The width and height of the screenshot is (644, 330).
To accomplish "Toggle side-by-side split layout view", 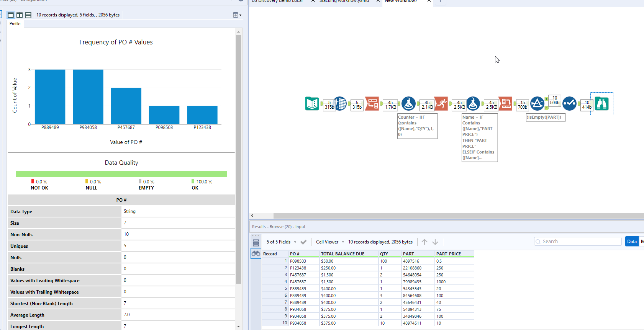I will [x=20, y=15].
